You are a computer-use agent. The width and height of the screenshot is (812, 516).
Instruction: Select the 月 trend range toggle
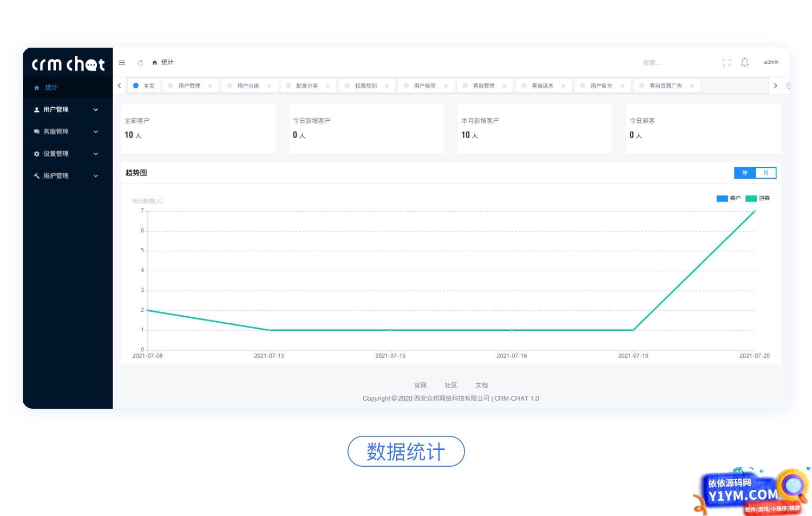tap(766, 173)
